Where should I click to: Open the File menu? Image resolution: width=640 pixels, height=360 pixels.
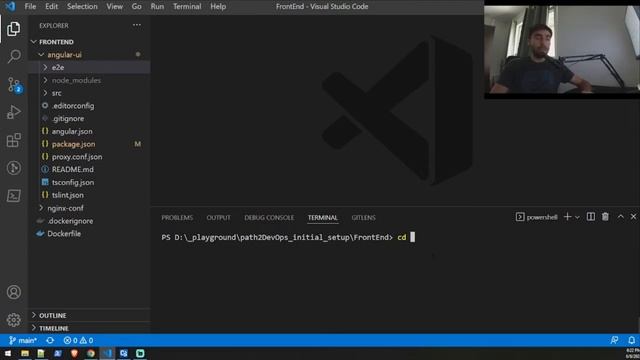[30, 7]
